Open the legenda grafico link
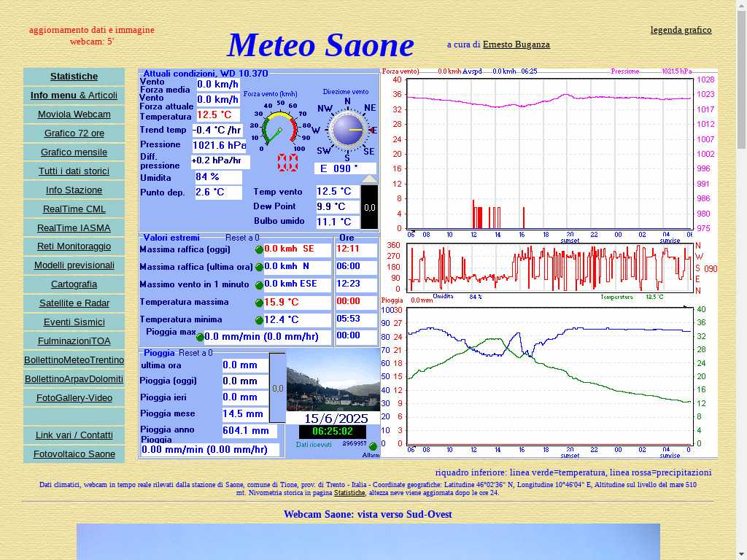Screen dimensions: 747x560 pyautogui.click(x=681, y=30)
